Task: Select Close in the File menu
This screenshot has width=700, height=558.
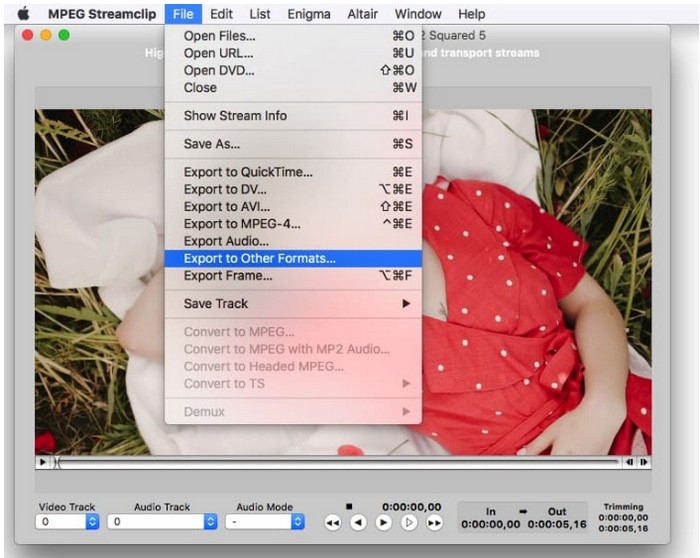Action: click(x=293, y=87)
